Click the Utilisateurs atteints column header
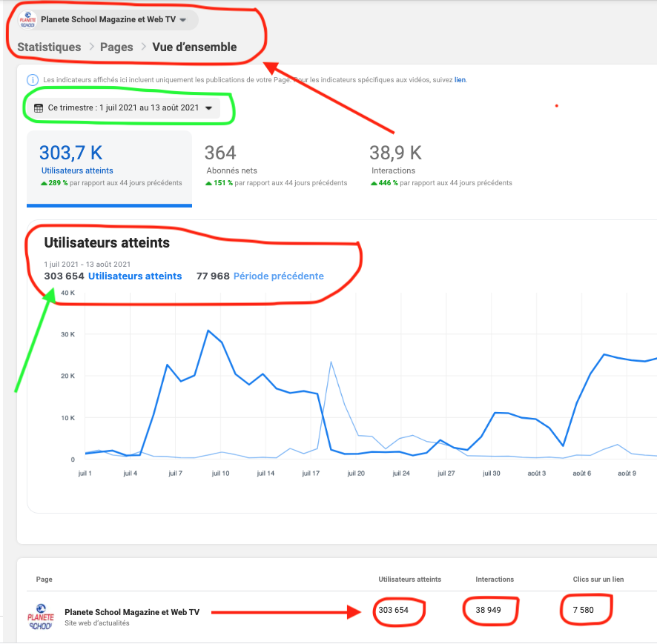 click(x=410, y=579)
